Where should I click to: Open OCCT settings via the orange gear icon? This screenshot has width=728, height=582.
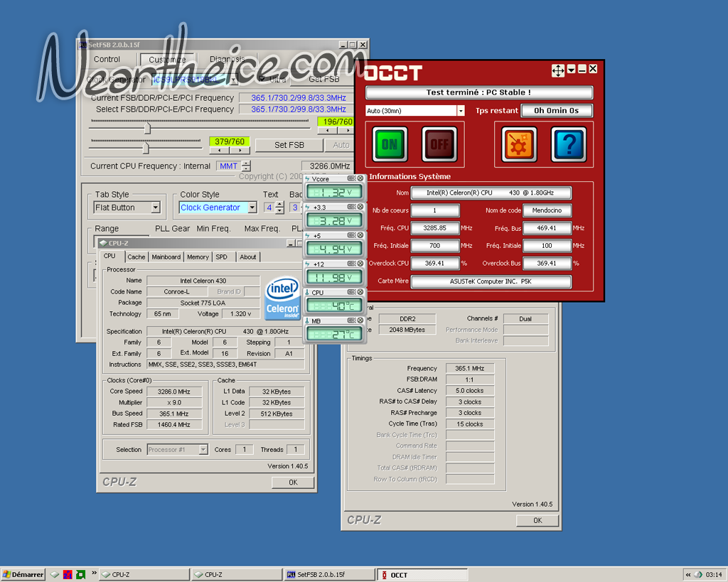tap(519, 144)
